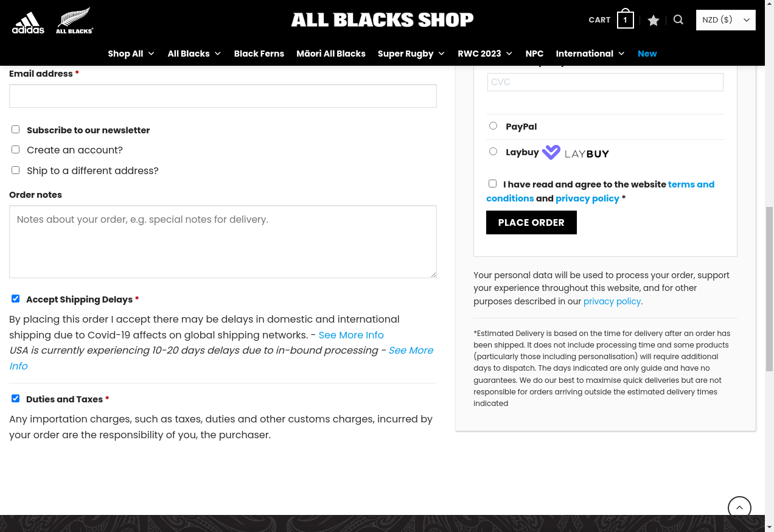
Task: Click the Laybuy heart logo
Action: coord(551,152)
